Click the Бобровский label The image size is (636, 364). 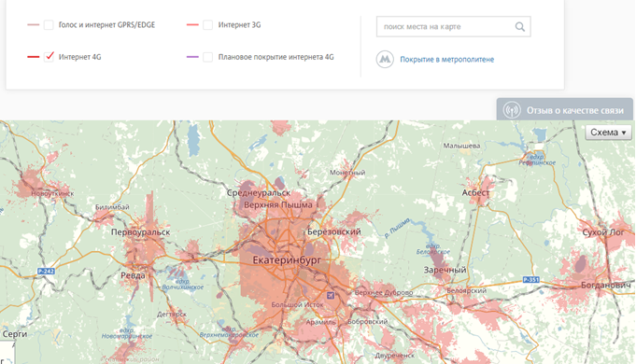(367, 321)
